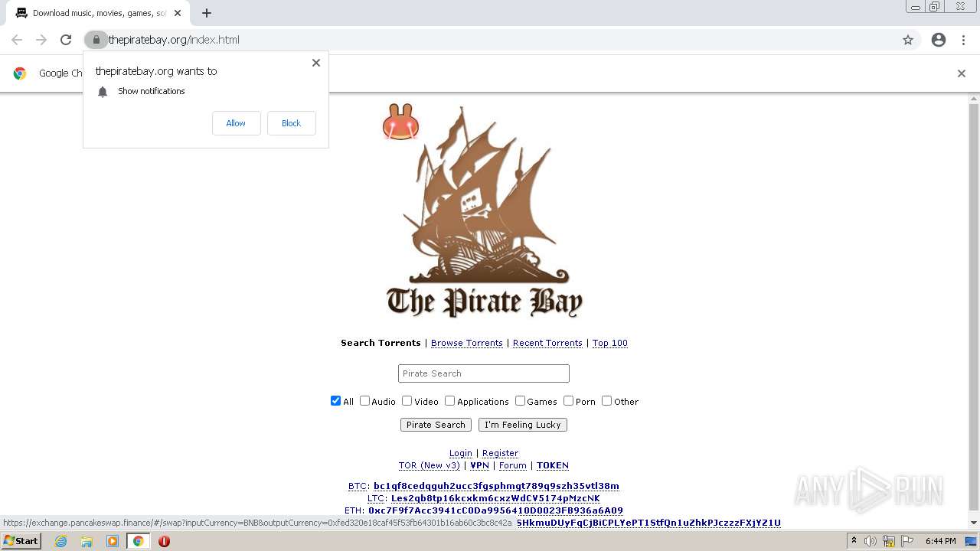This screenshot has width=980, height=551.
Task: Open the Recent Torrents link
Action: [547, 343]
